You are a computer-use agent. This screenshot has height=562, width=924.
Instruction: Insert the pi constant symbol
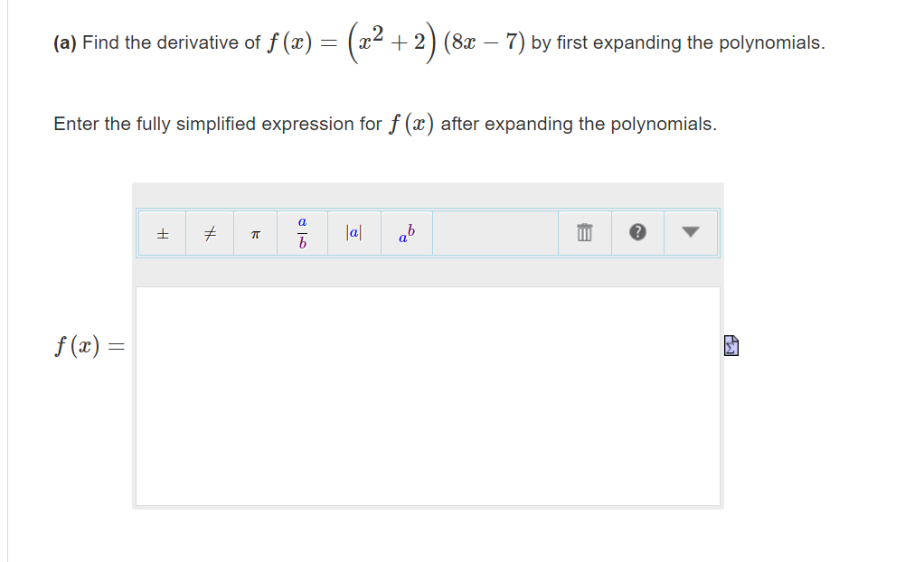click(x=254, y=232)
